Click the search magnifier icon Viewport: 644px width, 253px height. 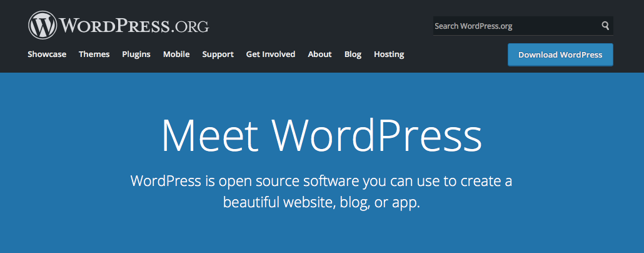pyautogui.click(x=605, y=26)
